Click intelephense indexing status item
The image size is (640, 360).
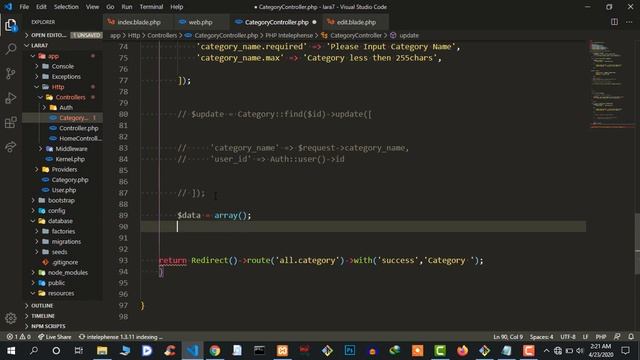(120, 337)
